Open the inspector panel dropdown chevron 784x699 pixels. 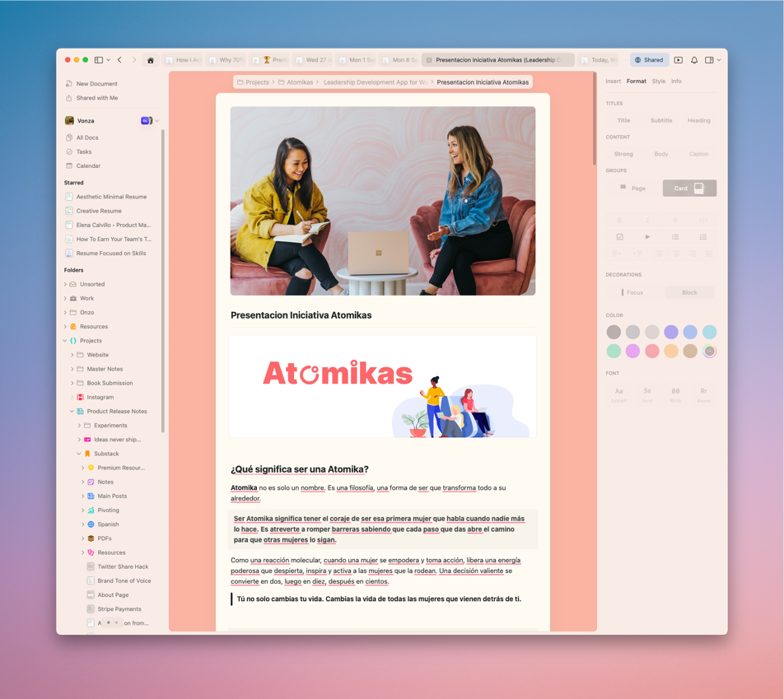tap(719, 60)
